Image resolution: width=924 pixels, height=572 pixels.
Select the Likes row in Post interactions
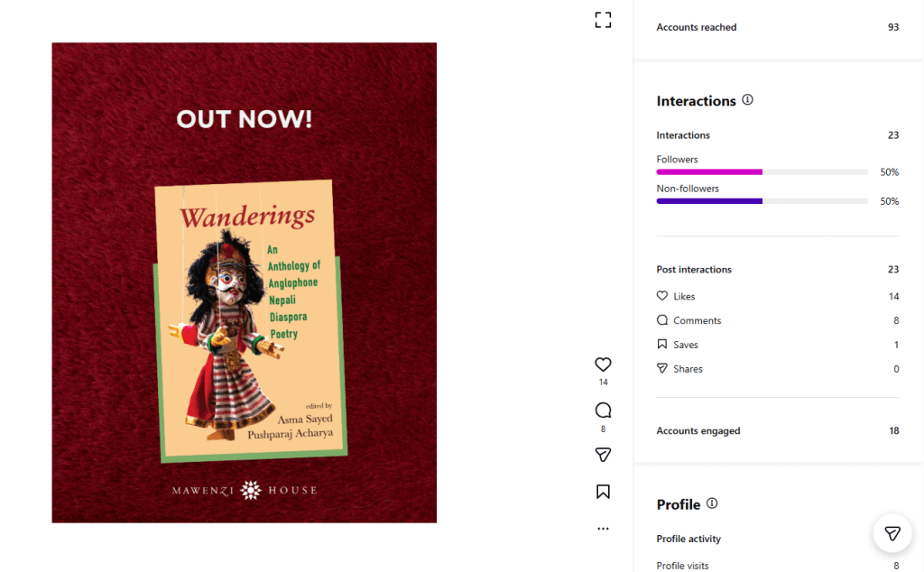click(777, 296)
